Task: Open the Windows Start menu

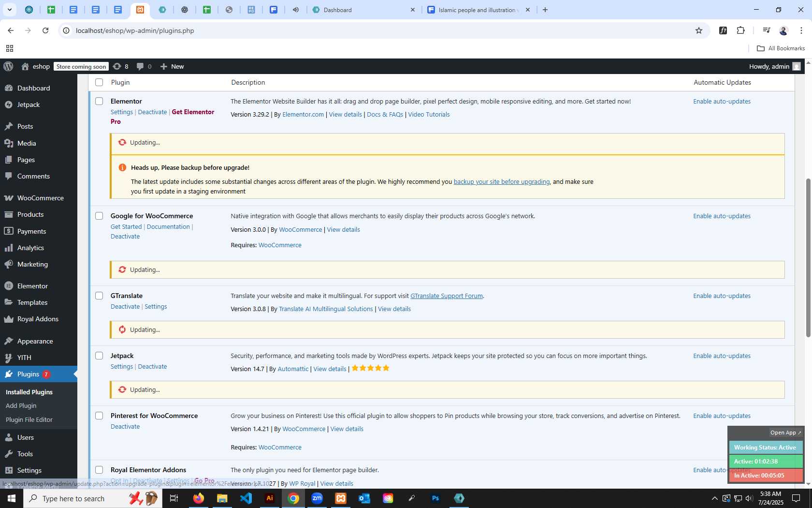Action: pos(12,498)
